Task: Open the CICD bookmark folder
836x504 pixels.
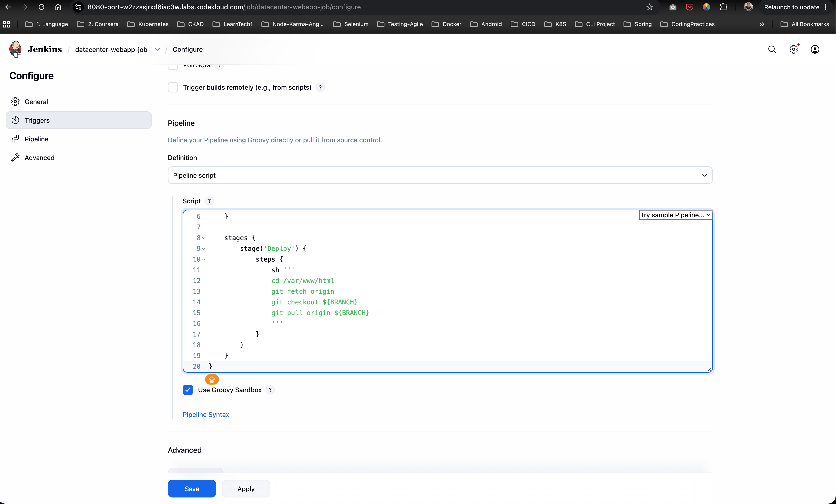Action: [523, 24]
